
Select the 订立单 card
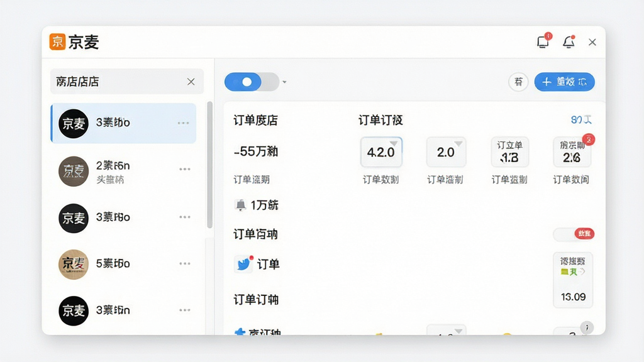[x=509, y=152]
